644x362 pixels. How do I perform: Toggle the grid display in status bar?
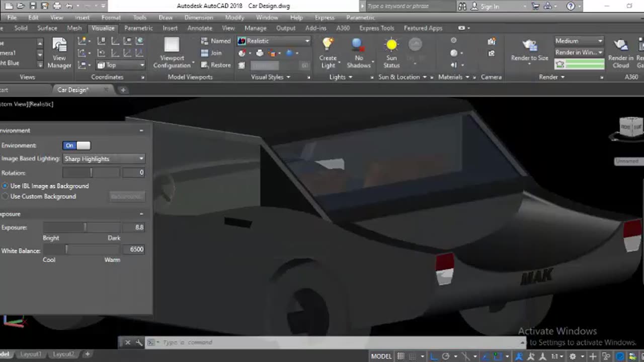tap(401, 356)
